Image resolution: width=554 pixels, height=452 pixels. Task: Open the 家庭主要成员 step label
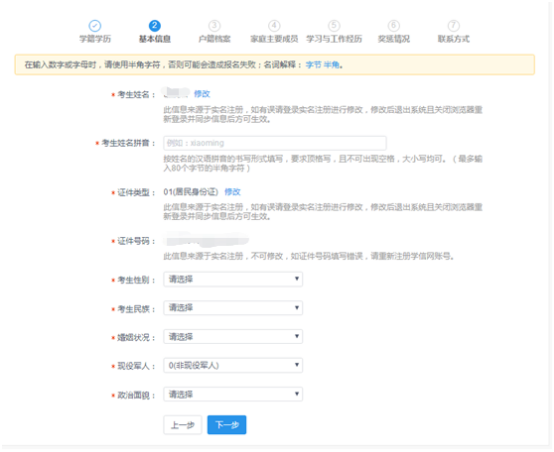coord(274,39)
